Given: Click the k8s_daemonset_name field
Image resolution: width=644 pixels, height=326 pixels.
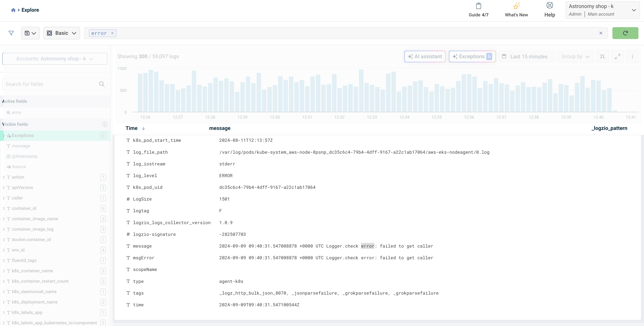Looking at the screenshot, I should tap(34, 292).
